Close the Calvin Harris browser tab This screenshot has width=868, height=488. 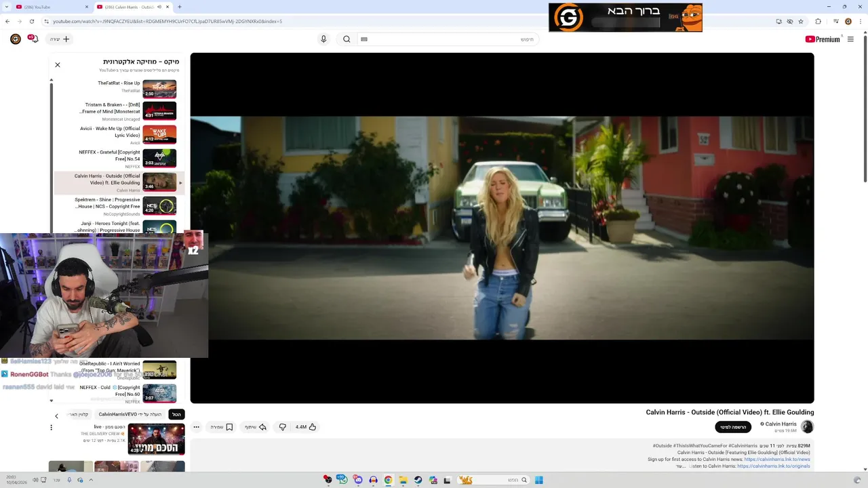pyautogui.click(x=167, y=7)
